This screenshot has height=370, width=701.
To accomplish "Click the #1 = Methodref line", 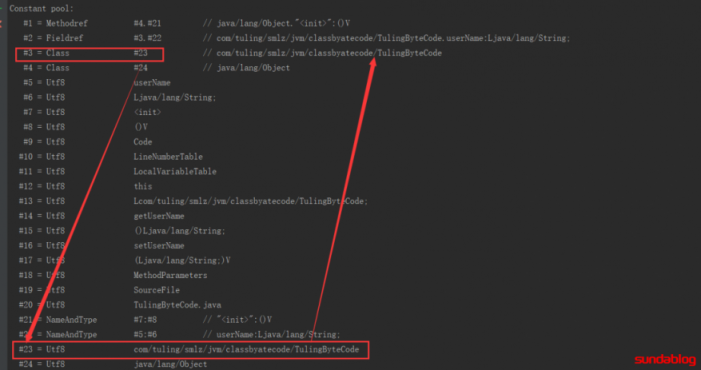I will click(186, 23).
